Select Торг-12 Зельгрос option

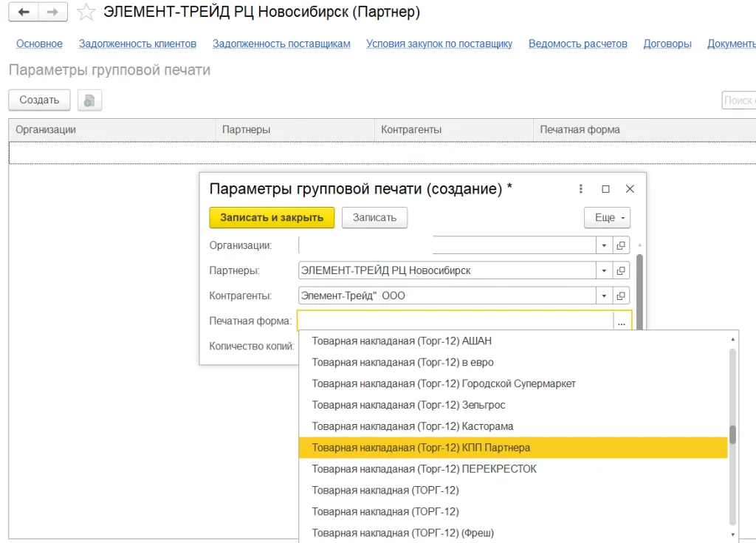click(513, 405)
